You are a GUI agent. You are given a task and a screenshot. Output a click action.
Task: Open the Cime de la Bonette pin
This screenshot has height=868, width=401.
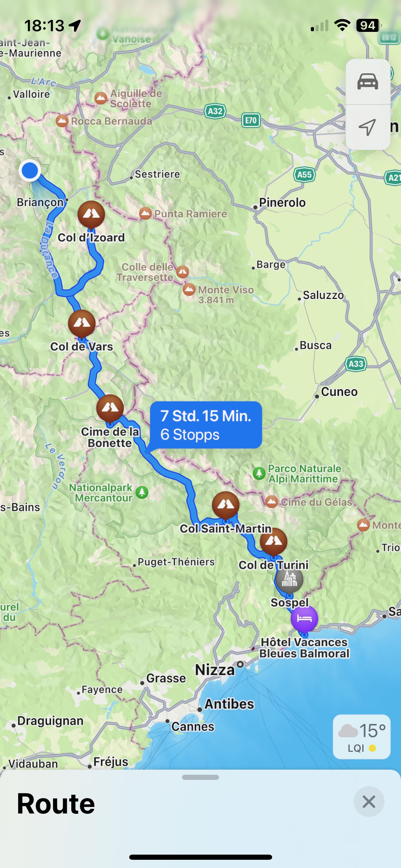coord(110,408)
